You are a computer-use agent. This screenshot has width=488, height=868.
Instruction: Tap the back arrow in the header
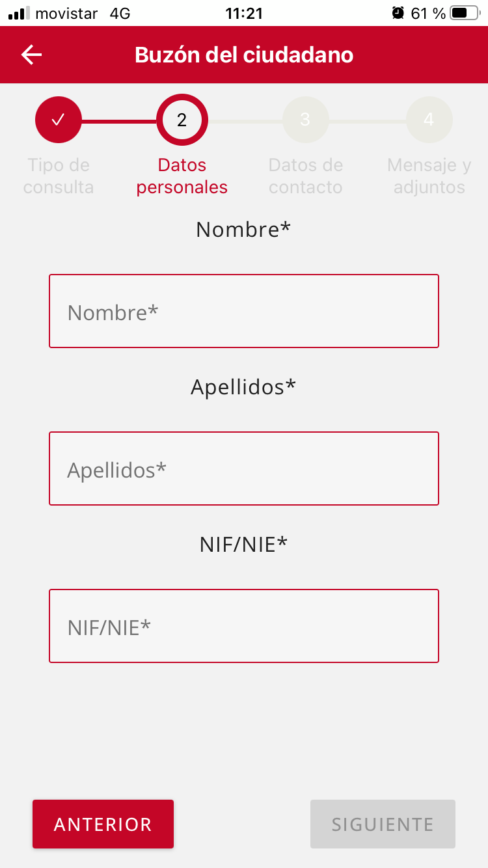click(x=31, y=55)
